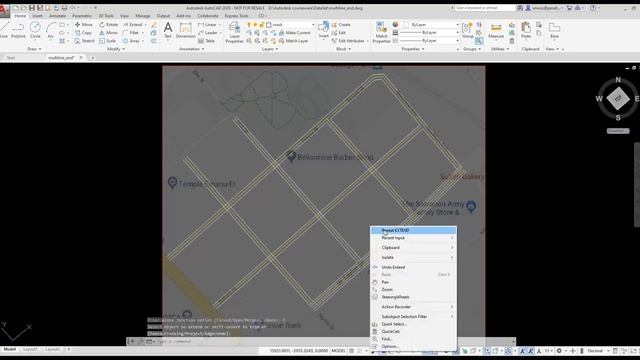Image resolution: width=640 pixels, height=360 pixels.
Task: Expand the Layers panel
Action: pyautogui.click(x=270, y=49)
